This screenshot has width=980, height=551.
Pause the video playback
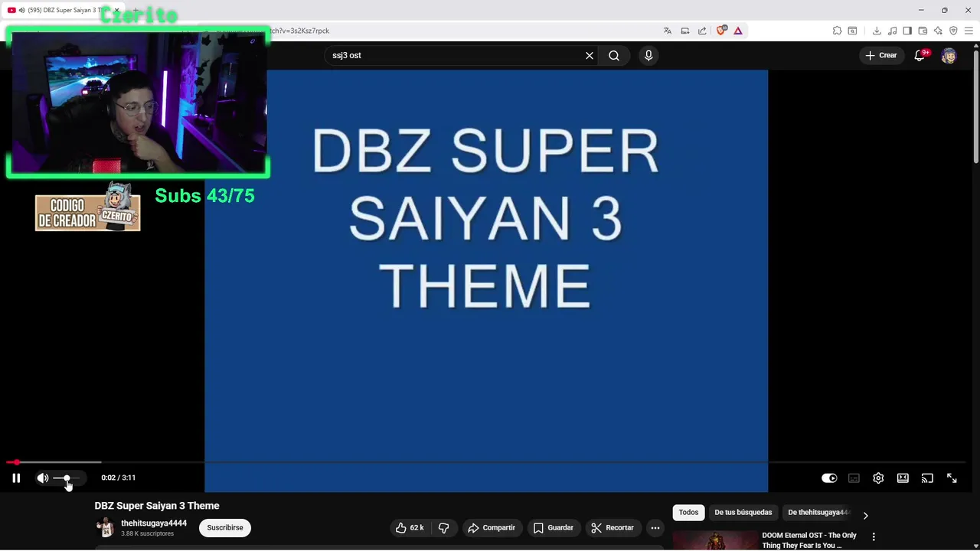click(x=16, y=478)
